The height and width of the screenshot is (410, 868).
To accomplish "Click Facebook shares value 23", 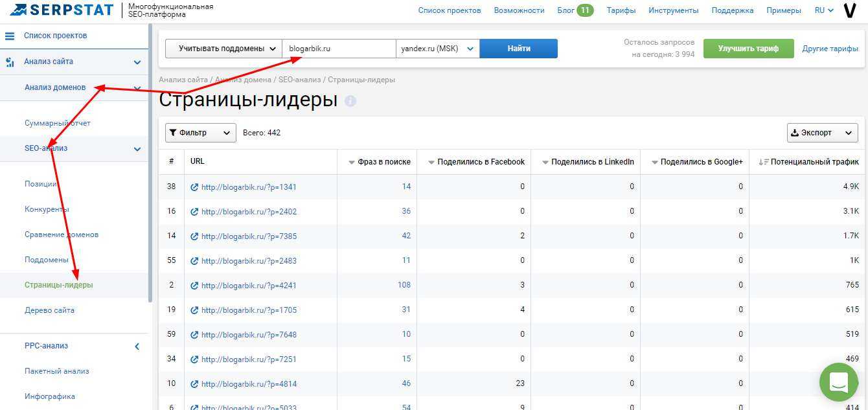I will click(x=520, y=384).
